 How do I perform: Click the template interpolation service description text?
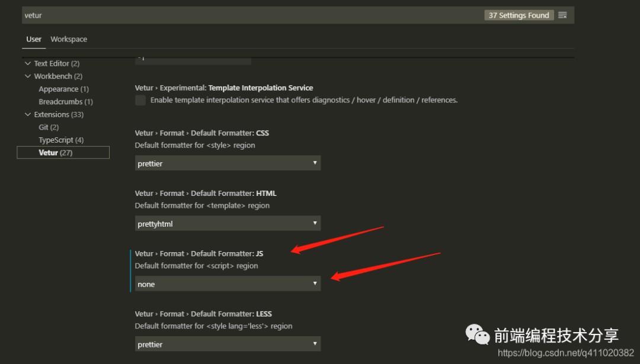[304, 100]
